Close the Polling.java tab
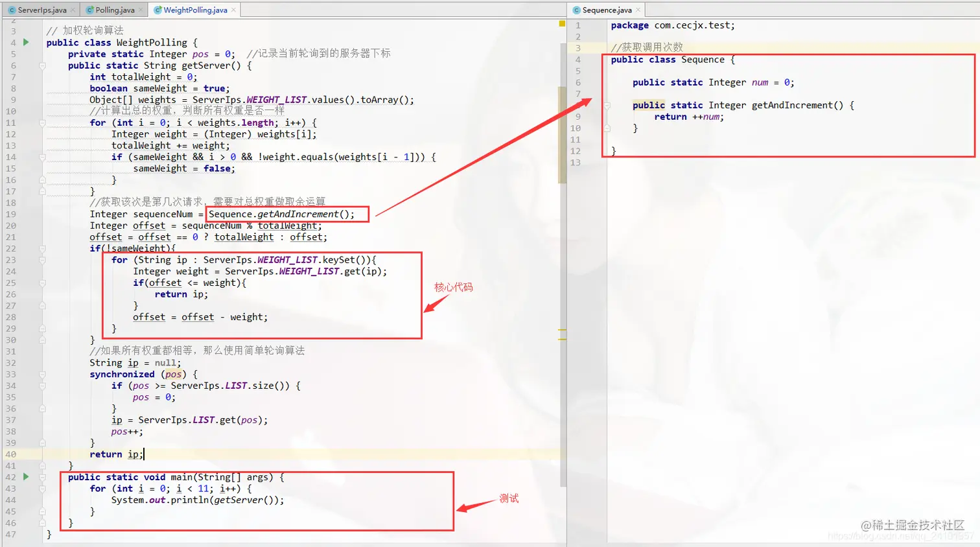 coord(141,10)
